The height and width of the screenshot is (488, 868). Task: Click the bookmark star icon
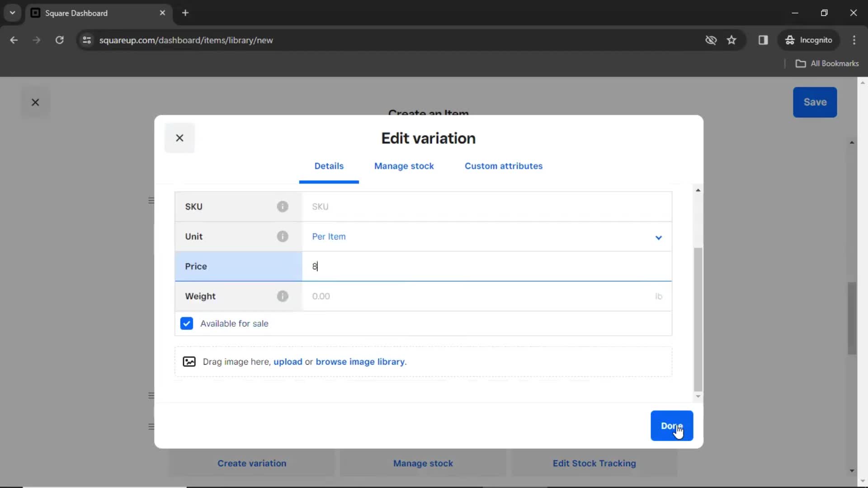pyautogui.click(x=731, y=40)
